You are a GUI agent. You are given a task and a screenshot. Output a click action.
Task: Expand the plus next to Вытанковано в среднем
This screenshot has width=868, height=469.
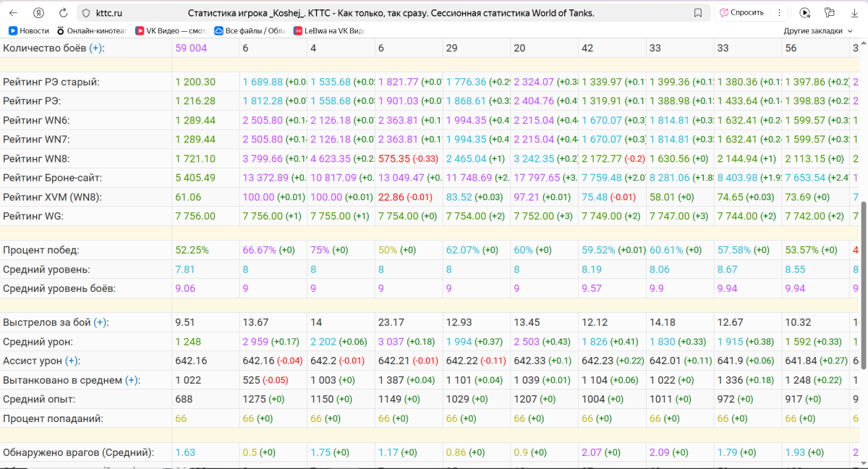click(132, 380)
